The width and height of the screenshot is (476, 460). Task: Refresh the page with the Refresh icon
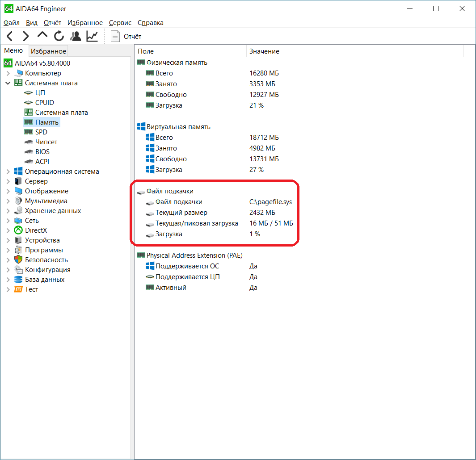[x=59, y=36]
